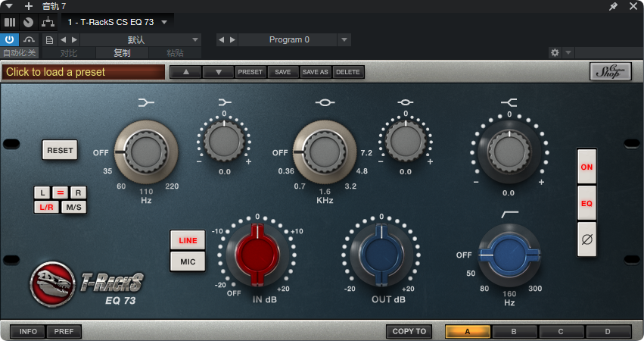Select LINE input mode

coord(188,240)
